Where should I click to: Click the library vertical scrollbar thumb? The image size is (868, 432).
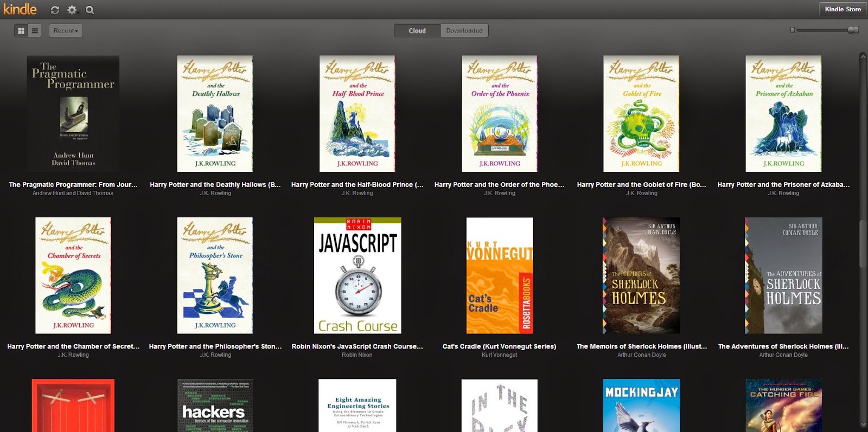point(863,244)
